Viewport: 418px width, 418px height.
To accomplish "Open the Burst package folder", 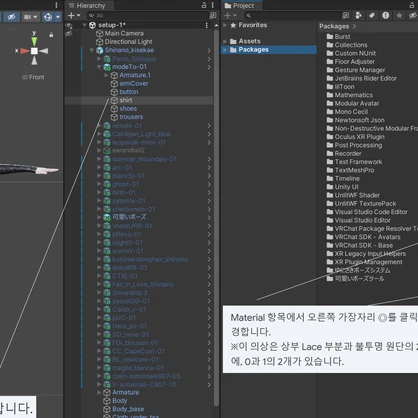I will coord(338,37).
